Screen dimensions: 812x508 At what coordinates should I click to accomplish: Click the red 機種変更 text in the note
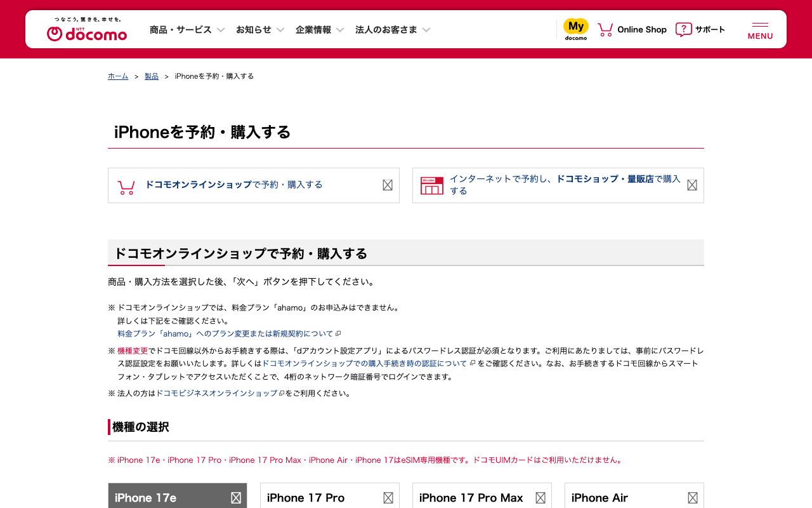[x=133, y=351]
